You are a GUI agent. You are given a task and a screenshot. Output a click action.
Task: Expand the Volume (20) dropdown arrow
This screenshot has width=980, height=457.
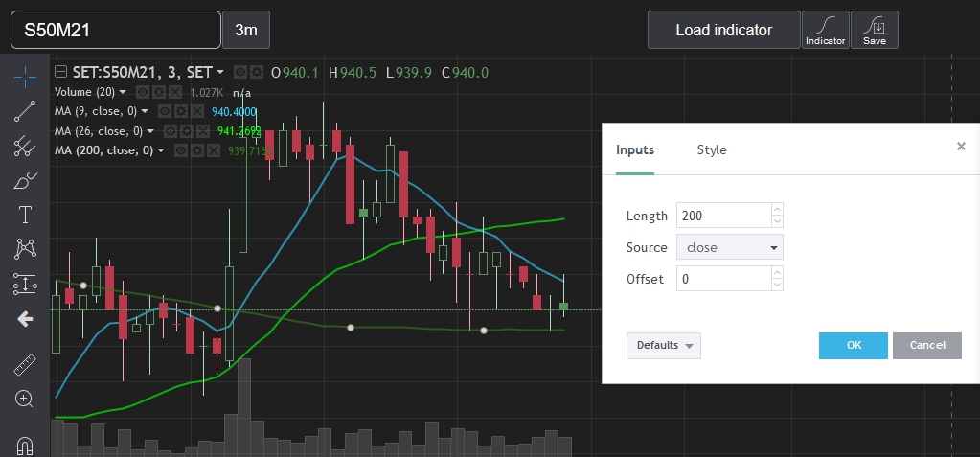123,93
